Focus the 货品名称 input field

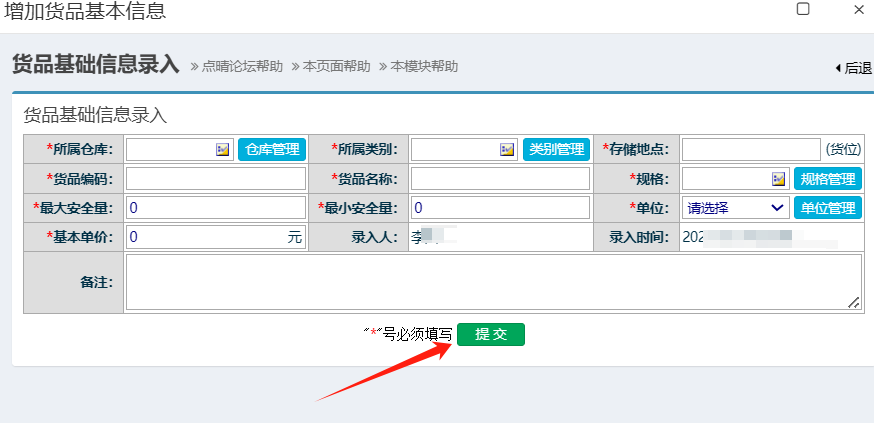(x=501, y=179)
